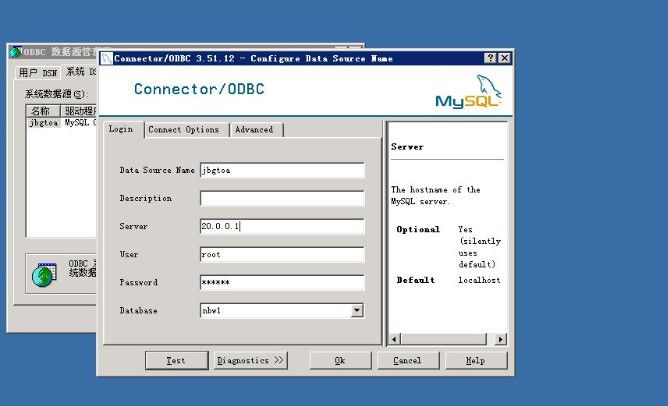Click the Cancel button

[x=408, y=360]
